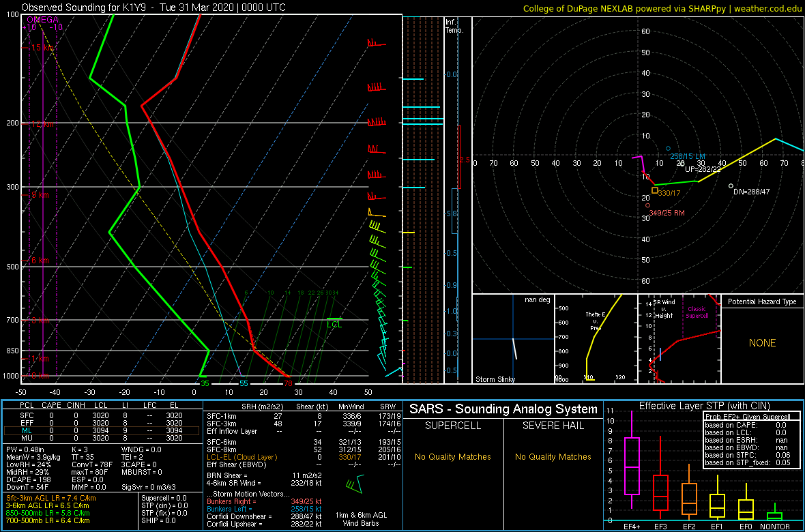Click the Storm Slinky panel

pyautogui.click(x=513, y=339)
